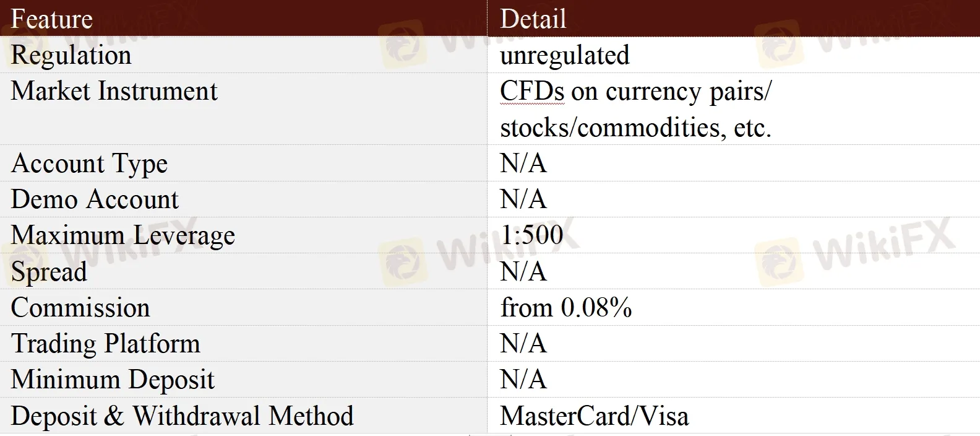Select the "Spread" row label
Screen dimensions: 980x436
(x=49, y=272)
